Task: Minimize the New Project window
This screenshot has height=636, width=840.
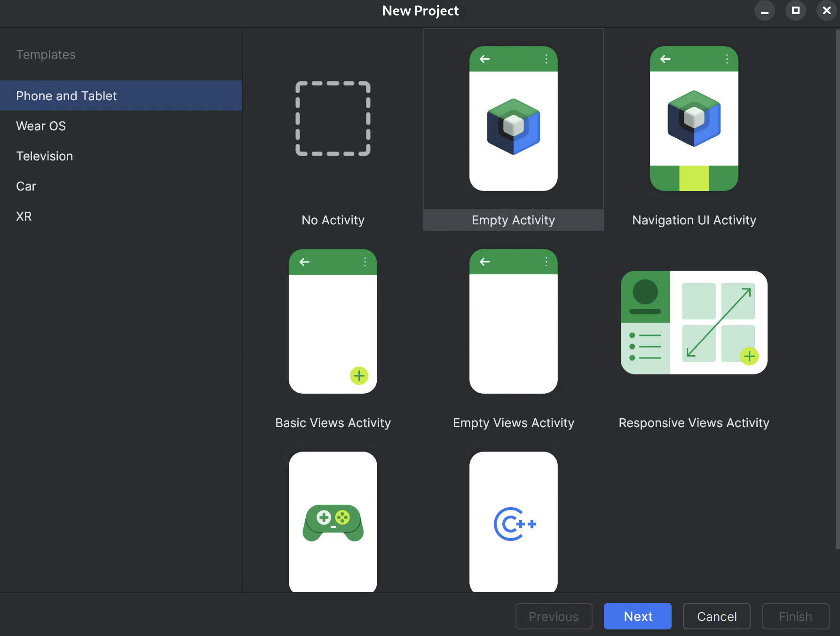Action: click(x=765, y=10)
